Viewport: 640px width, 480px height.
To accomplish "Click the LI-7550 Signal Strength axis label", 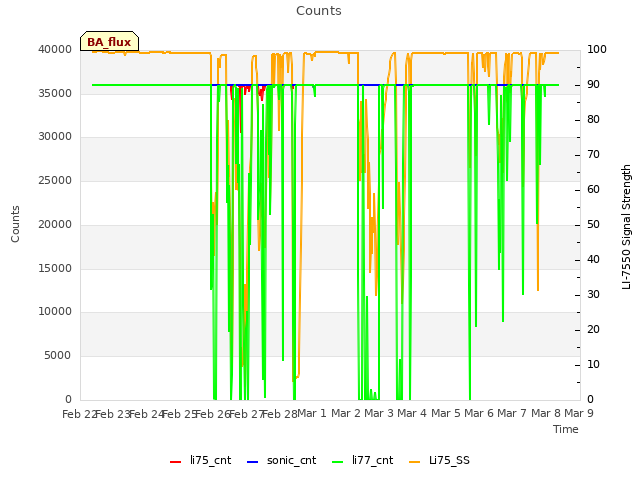I will (626, 227).
